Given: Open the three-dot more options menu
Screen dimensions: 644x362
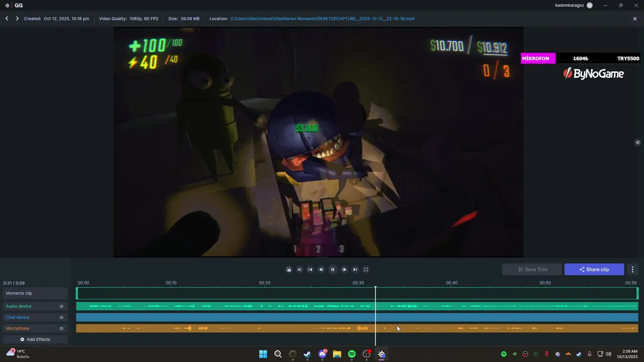Looking at the screenshot, I should [x=633, y=269].
